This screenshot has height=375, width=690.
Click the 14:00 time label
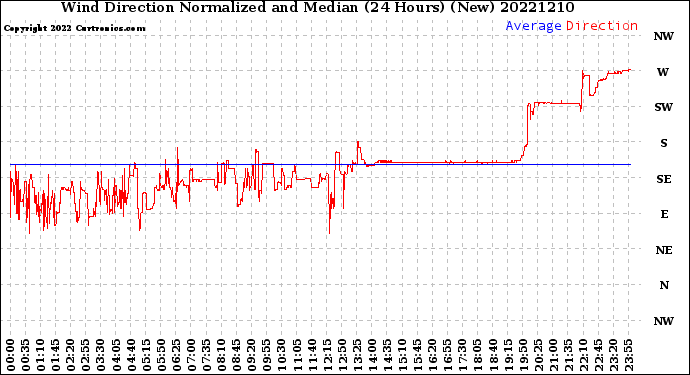[x=372, y=356]
